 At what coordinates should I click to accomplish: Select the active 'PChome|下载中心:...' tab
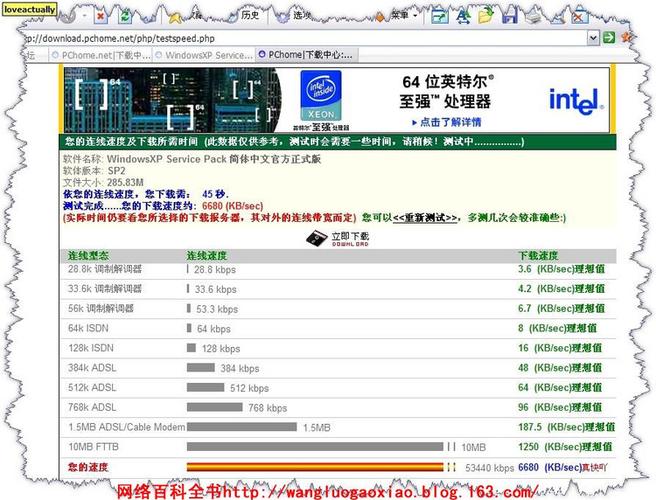tap(307, 54)
